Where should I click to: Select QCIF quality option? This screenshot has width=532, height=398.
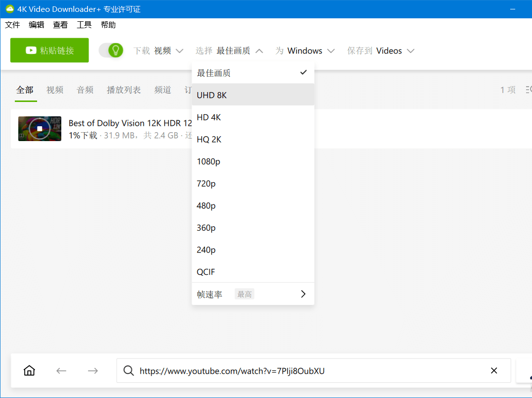click(253, 271)
